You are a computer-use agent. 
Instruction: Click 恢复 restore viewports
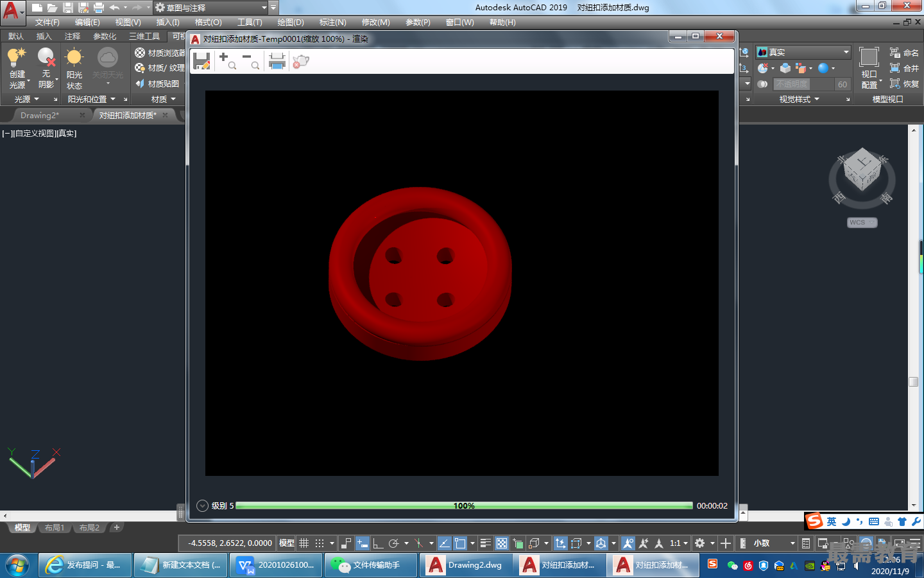point(904,83)
